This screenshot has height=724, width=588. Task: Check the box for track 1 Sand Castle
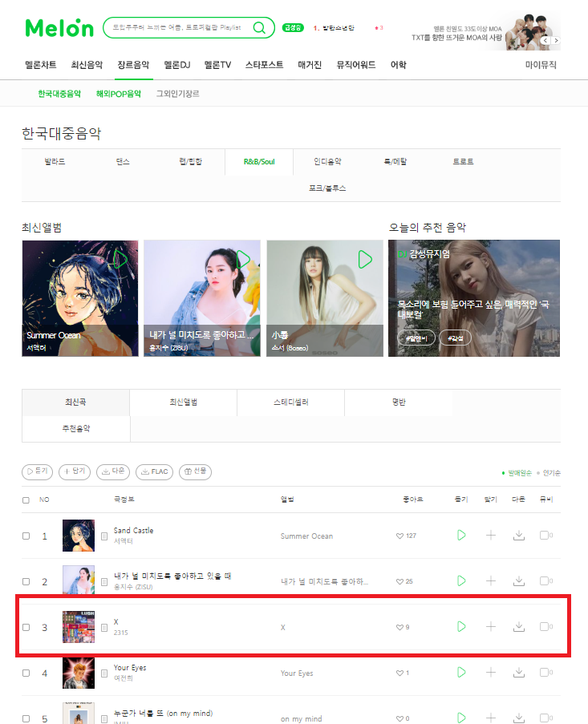[26, 536]
